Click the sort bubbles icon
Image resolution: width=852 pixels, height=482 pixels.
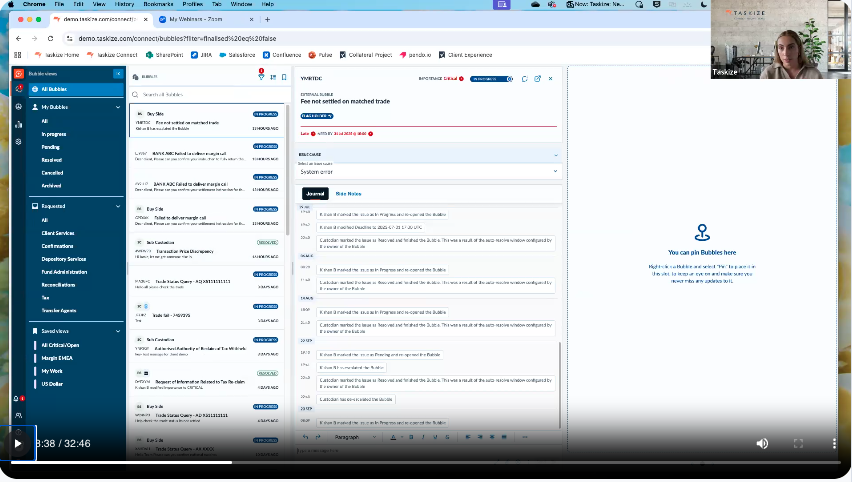pyautogui.click(x=272, y=76)
